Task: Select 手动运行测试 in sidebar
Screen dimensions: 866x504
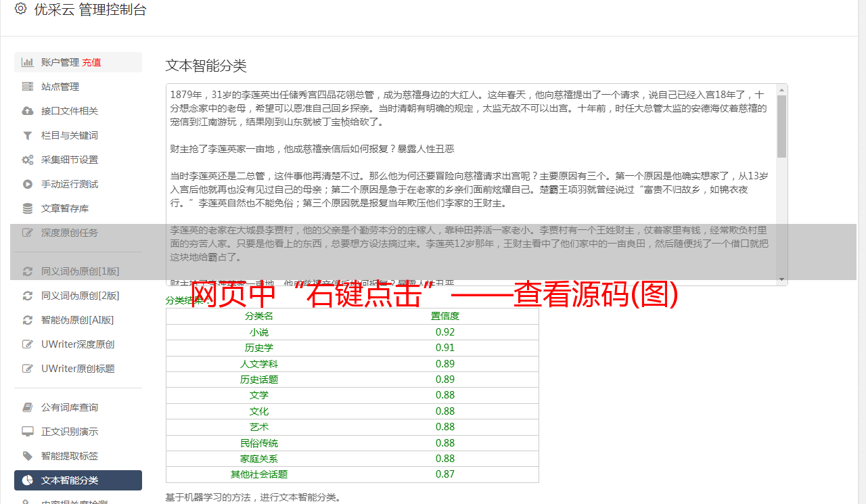Action: click(78, 184)
